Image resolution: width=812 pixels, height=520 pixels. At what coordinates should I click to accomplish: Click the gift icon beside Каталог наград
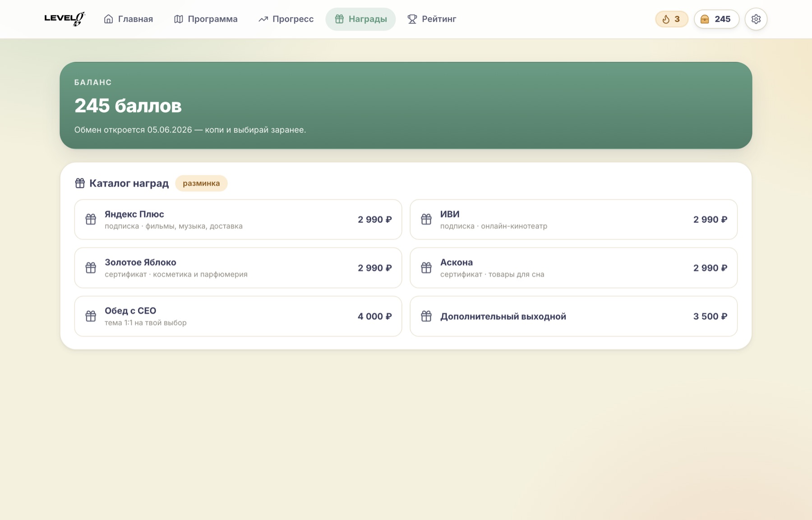(x=80, y=183)
